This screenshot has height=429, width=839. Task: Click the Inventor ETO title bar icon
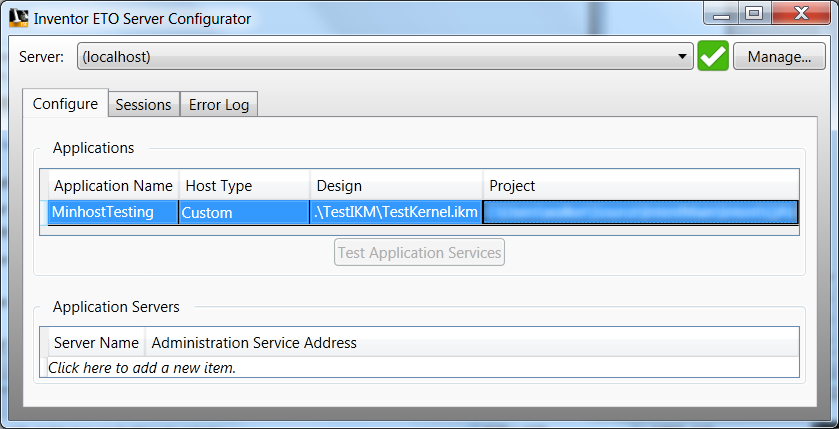pyautogui.click(x=18, y=18)
